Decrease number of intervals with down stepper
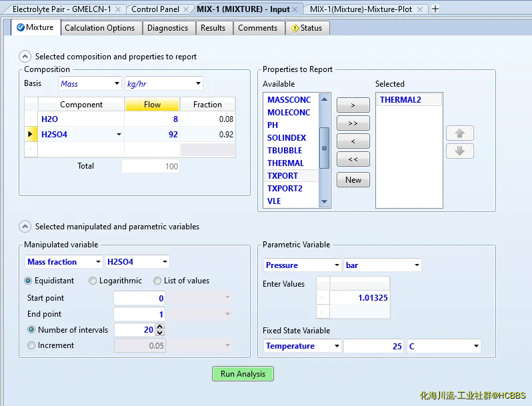532x406 pixels. point(160,333)
